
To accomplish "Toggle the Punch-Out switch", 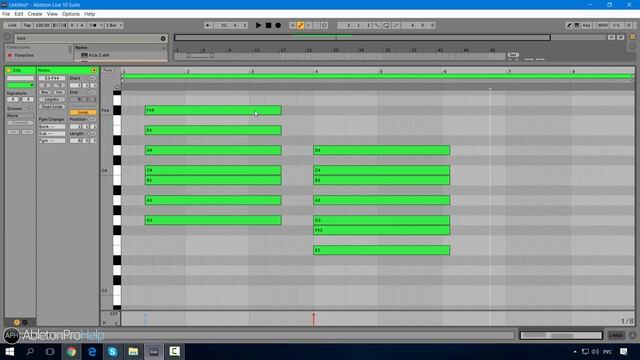I will coord(396,25).
